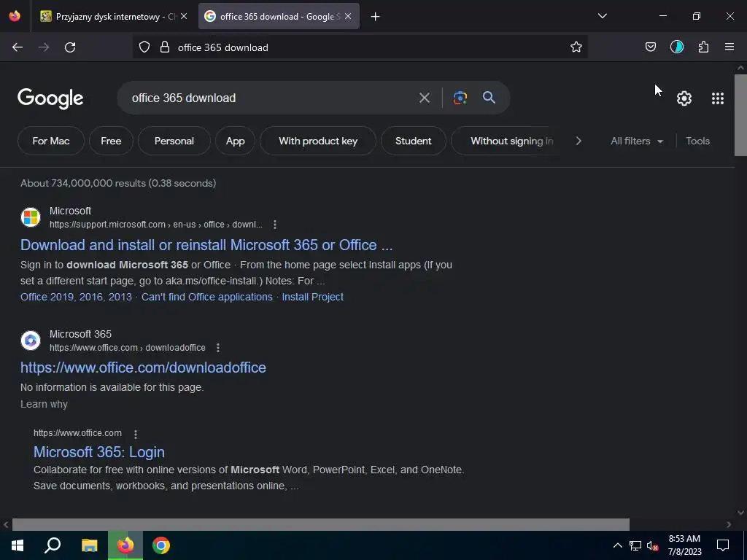List all tabs dropdown arrow
The width and height of the screenshot is (747, 560).
click(x=602, y=16)
